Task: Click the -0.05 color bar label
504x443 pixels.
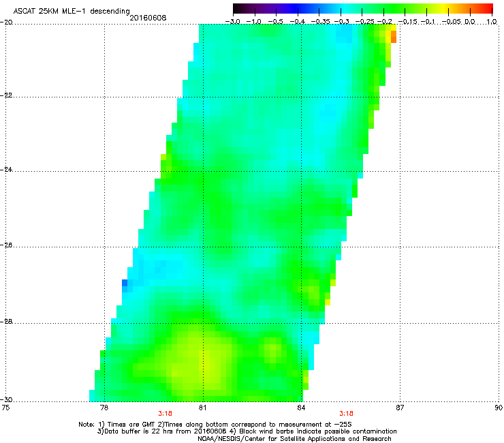Action: click(x=452, y=22)
